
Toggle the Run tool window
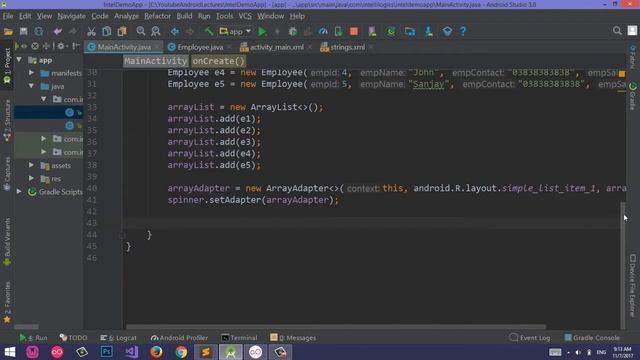33,338
